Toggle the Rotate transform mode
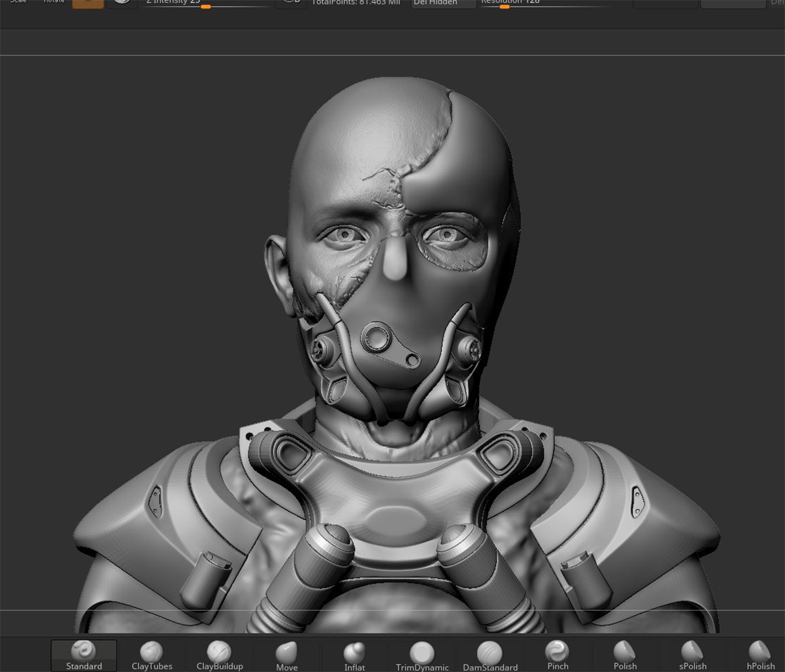Screen dimensions: 785x672 [53, 2]
